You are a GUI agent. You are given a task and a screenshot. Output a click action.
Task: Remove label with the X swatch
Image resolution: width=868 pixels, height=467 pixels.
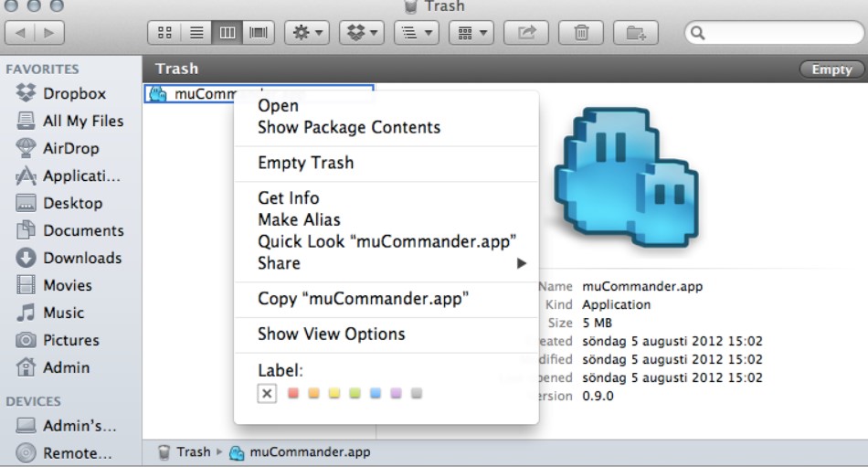coord(267,393)
